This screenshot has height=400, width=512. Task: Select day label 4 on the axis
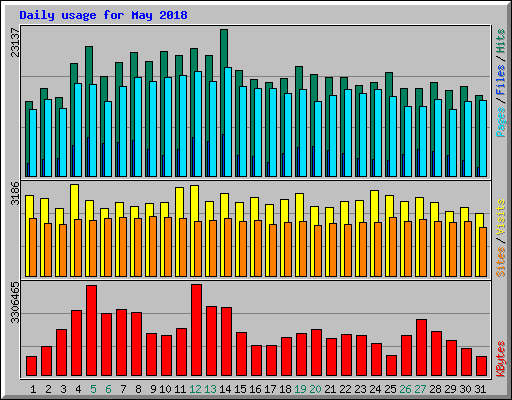78,389
